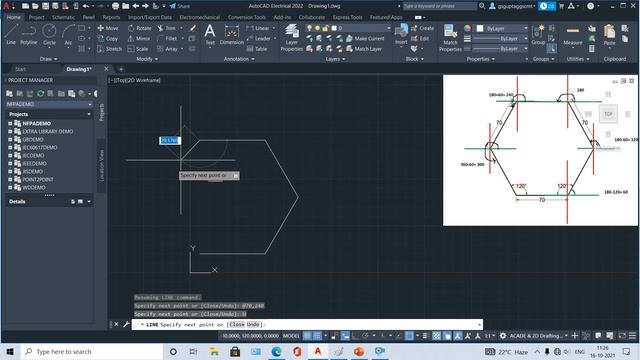Expand the EXTRA LIBRARY DEMO tree node

[x=10, y=131]
